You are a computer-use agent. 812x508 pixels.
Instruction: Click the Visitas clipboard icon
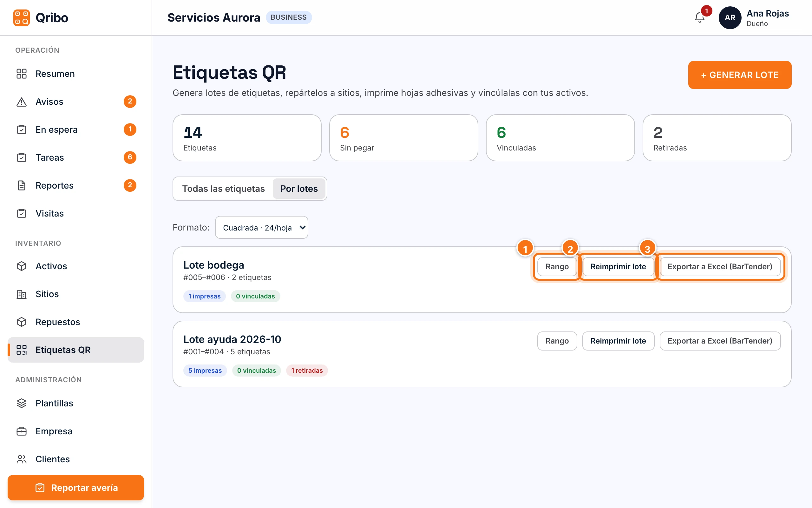(x=22, y=213)
